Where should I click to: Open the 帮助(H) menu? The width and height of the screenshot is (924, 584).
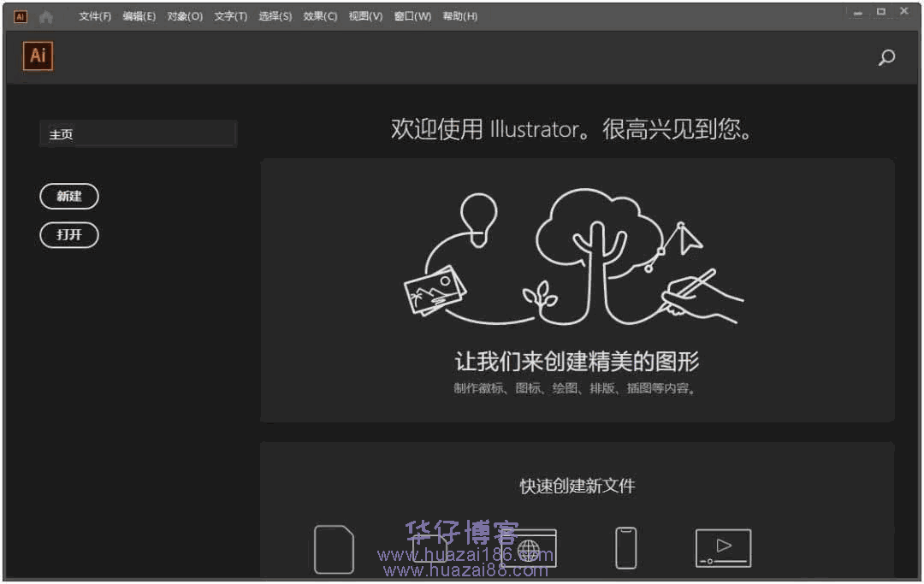point(460,16)
